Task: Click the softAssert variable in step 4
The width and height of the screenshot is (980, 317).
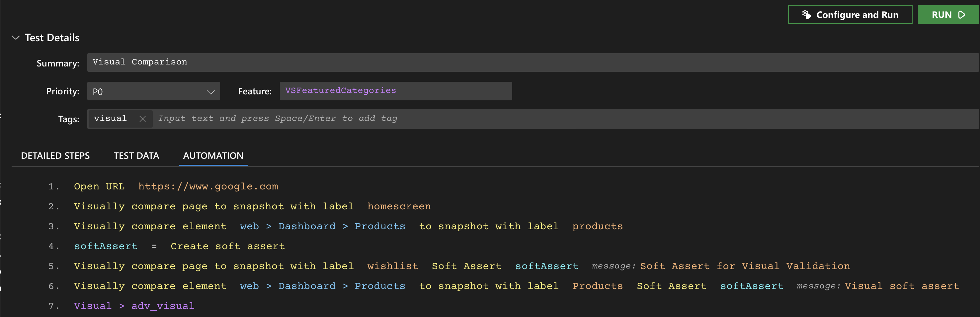Action: tap(106, 246)
